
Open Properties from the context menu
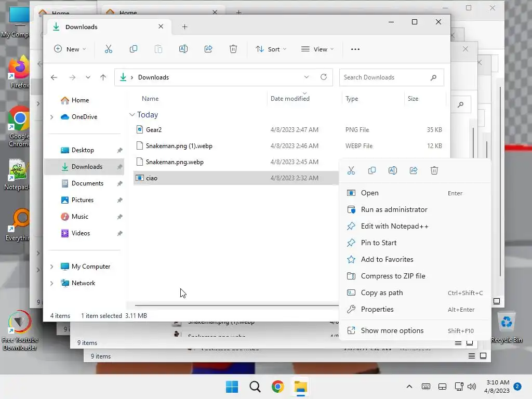pos(415,310)
